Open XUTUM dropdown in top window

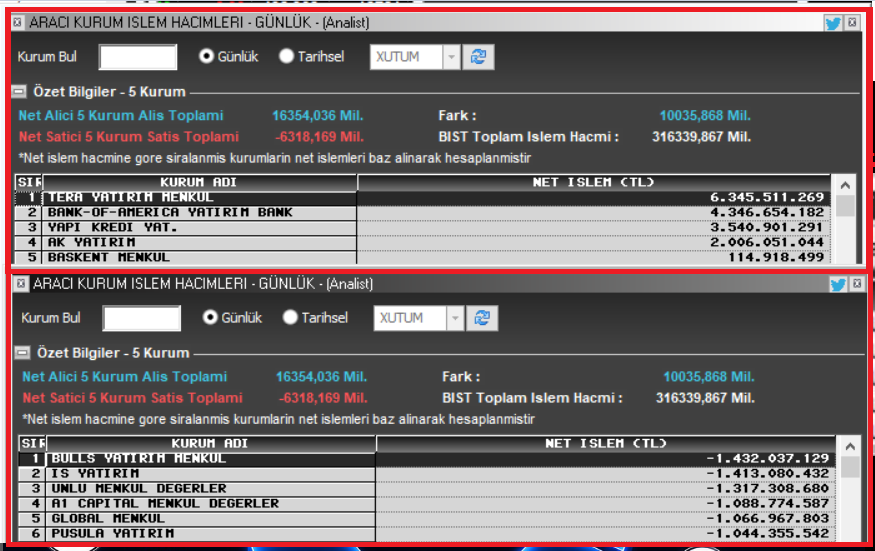451,57
